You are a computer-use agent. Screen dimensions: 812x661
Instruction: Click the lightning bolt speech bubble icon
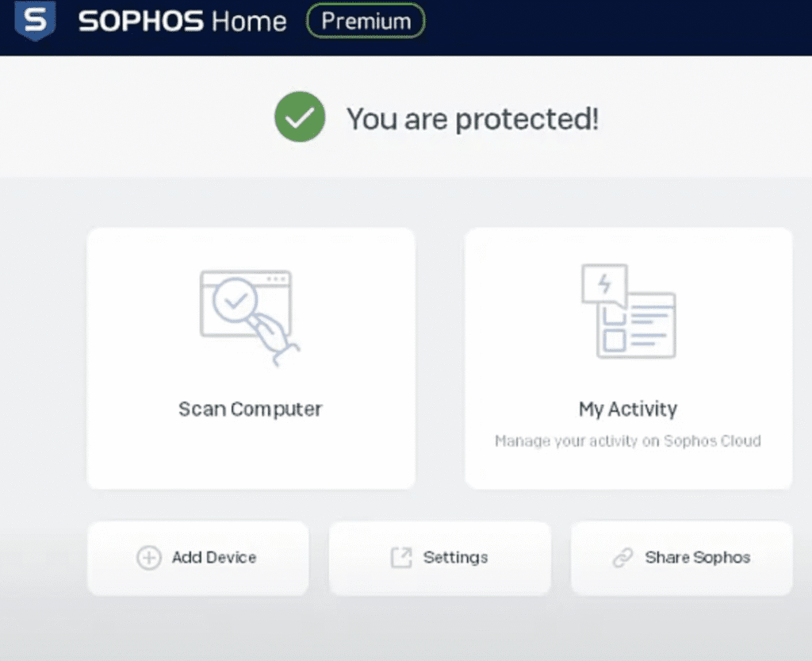pos(603,283)
